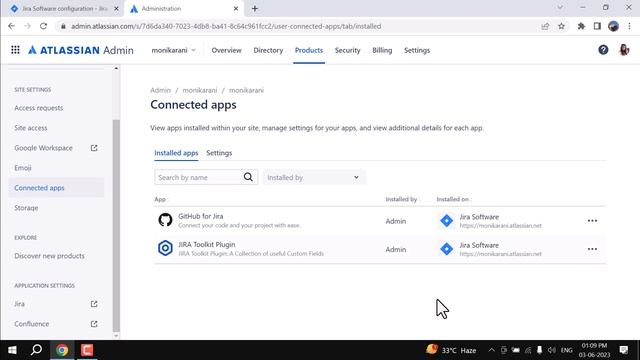Image resolution: width=640 pixels, height=360 pixels.
Task: Open the Settings top navigation item
Action: click(x=417, y=50)
